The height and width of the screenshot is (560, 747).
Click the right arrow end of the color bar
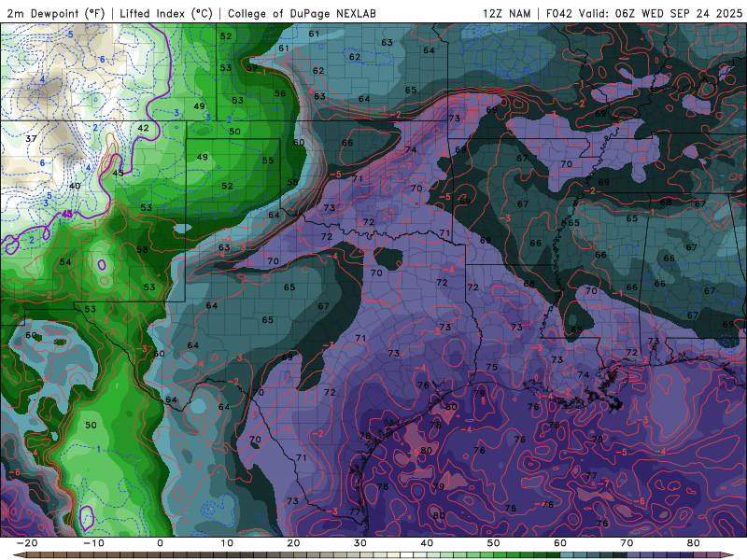coord(728,555)
